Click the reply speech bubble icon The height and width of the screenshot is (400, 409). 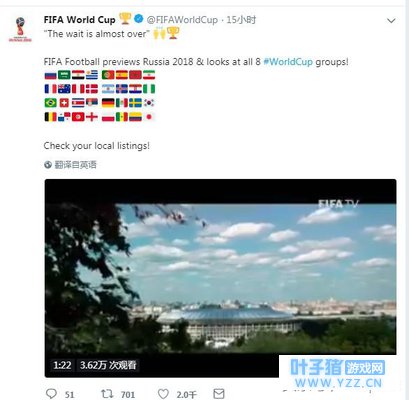coord(51,394)
